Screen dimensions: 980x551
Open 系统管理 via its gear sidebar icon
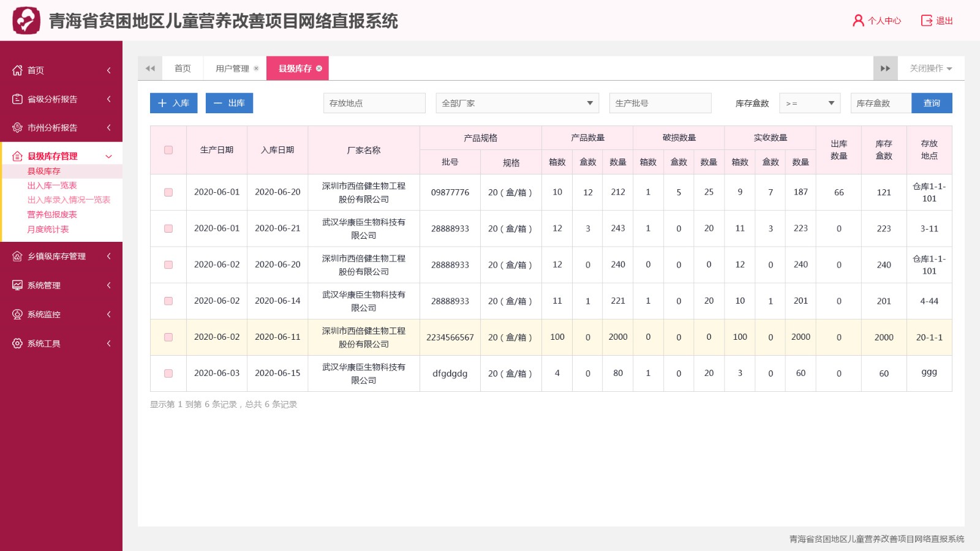pyautogui.click(x=17, y=285)
